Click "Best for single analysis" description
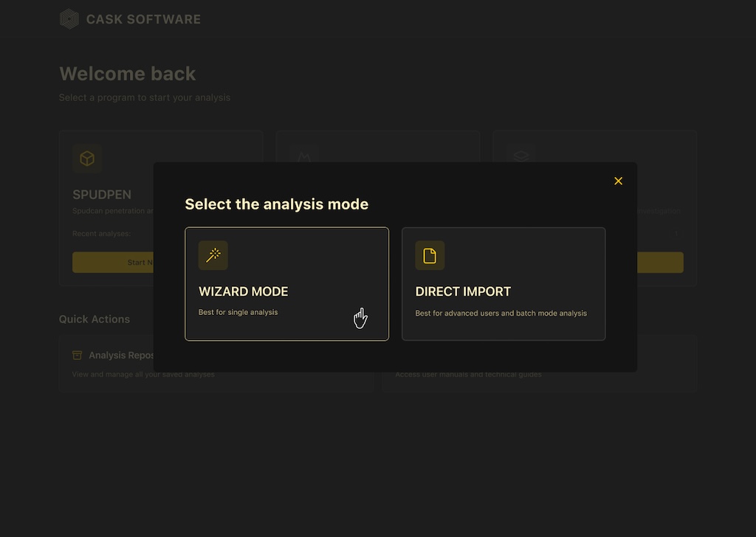Viewport: 756px width, 537px height. tap(238, 312)
